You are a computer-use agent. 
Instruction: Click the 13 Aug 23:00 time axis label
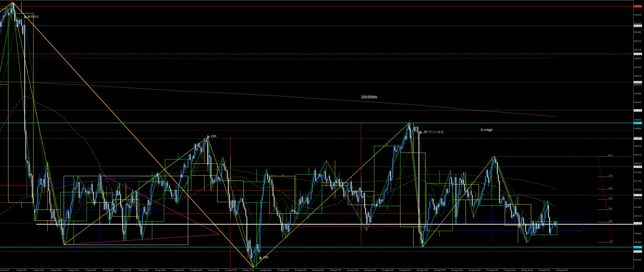(247, 270)
